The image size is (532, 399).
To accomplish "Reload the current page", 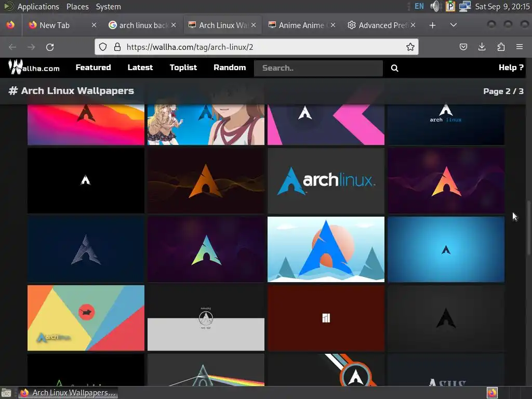I will (x=50, y=47).
